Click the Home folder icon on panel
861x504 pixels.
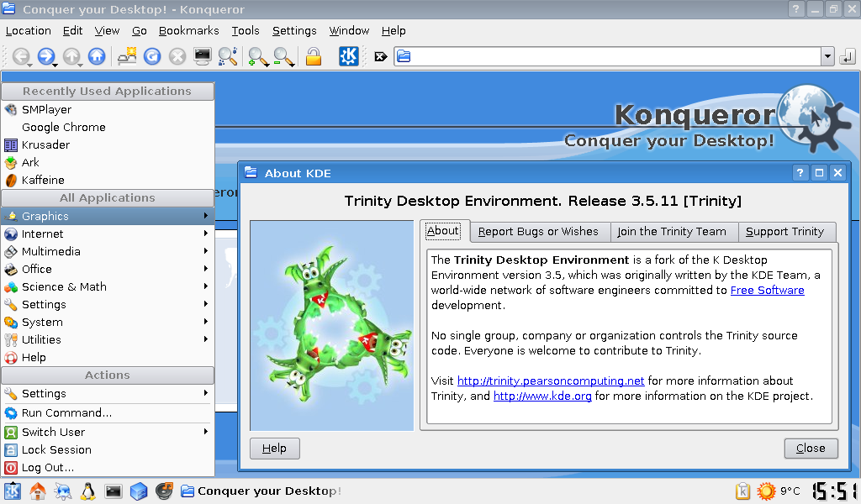(37, 491)
